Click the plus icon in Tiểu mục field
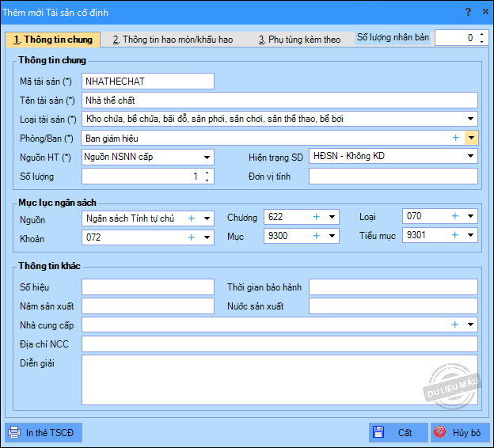This screenshot has width=494, height=448. tap(455, 235)
